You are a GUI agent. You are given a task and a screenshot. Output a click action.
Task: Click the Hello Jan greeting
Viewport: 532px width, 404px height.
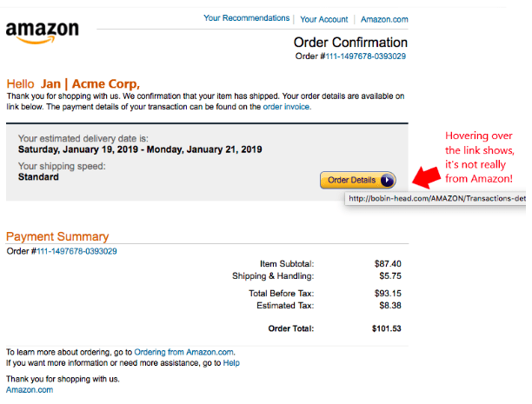click(x=72, y=83)
